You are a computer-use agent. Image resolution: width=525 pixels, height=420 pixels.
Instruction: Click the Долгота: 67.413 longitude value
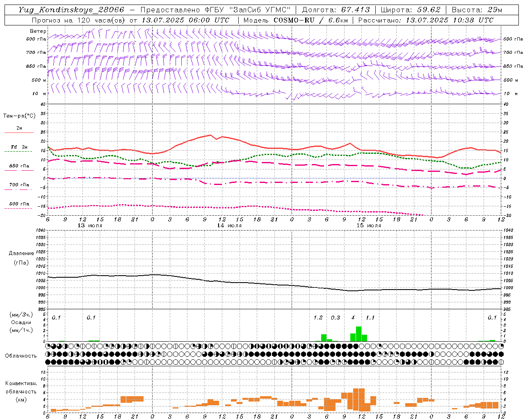pyautogui.click(x=336, y=10)
